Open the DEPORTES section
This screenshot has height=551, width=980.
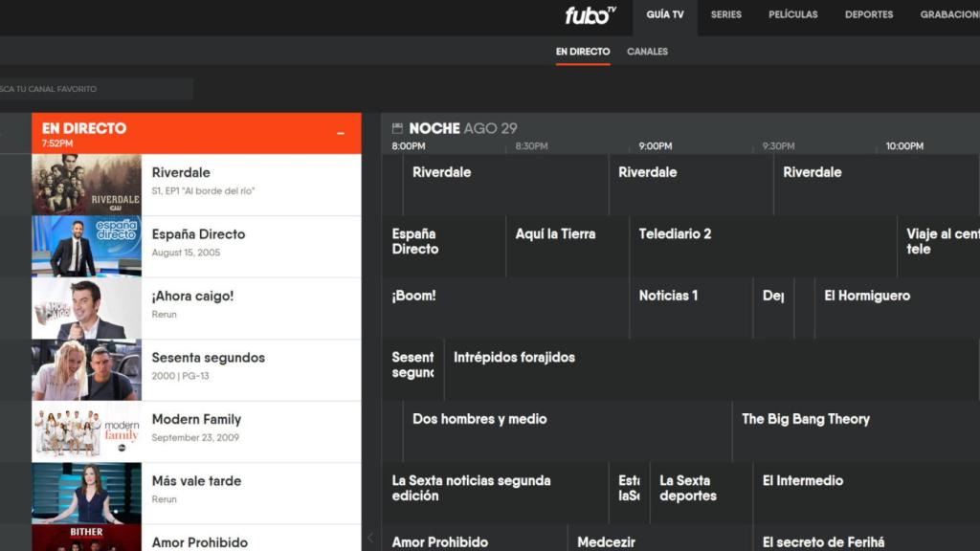coord(867,14)
